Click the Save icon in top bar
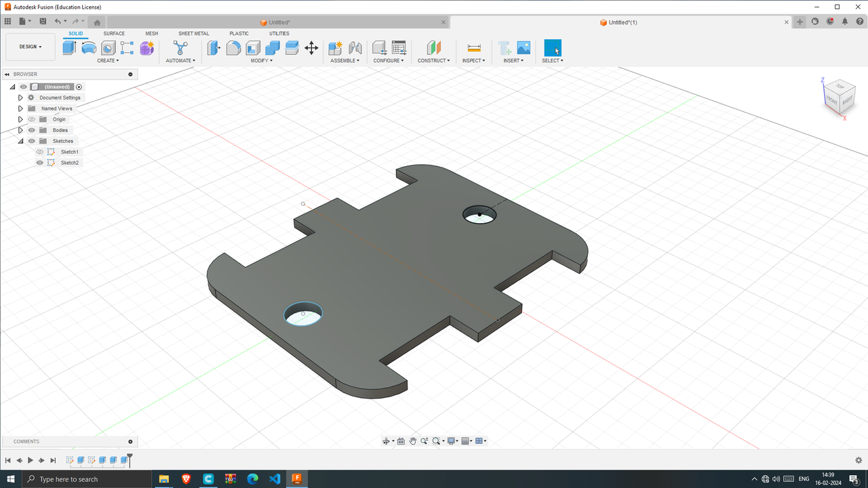Screen dimensions: 868x488 coord(43,22)
